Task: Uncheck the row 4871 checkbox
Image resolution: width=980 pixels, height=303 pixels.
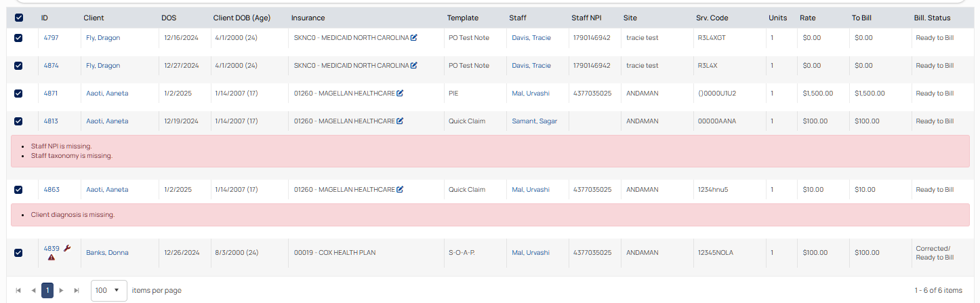Action: tap(18, 94)
